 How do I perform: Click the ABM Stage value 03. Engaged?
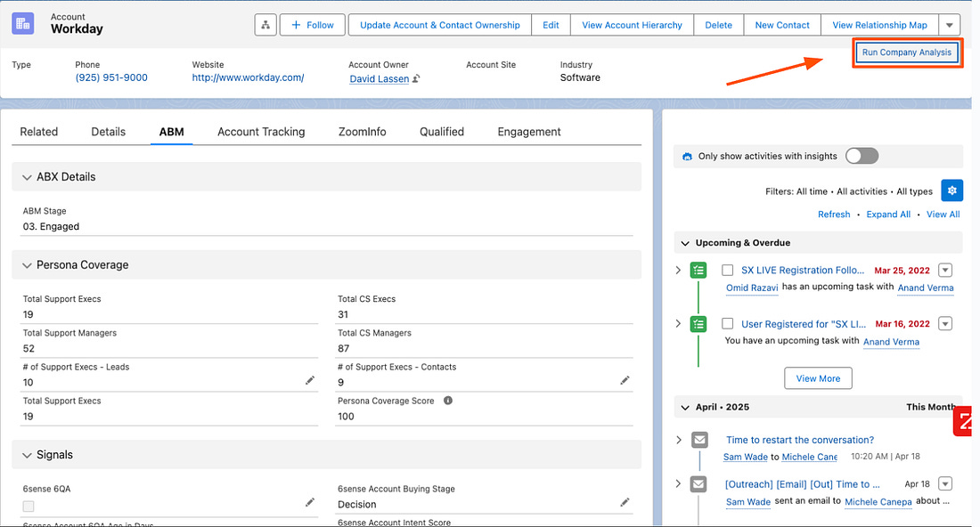tap(52, 227)
